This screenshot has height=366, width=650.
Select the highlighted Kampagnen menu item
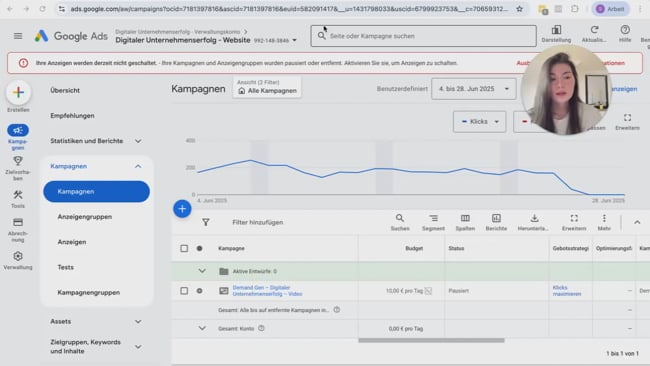pos(96,191)
